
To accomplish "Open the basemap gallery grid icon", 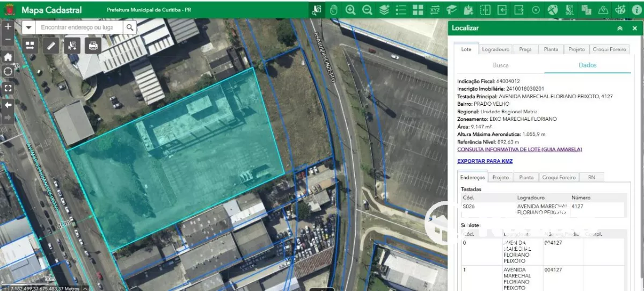I will point(418,10).
